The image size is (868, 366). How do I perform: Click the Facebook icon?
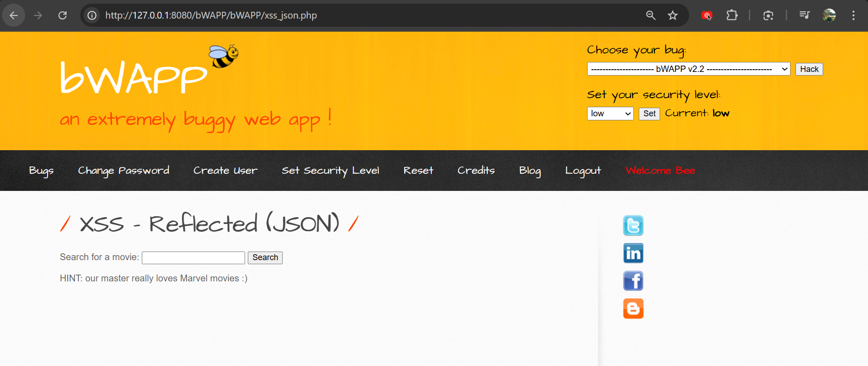(x=633, y=281)
